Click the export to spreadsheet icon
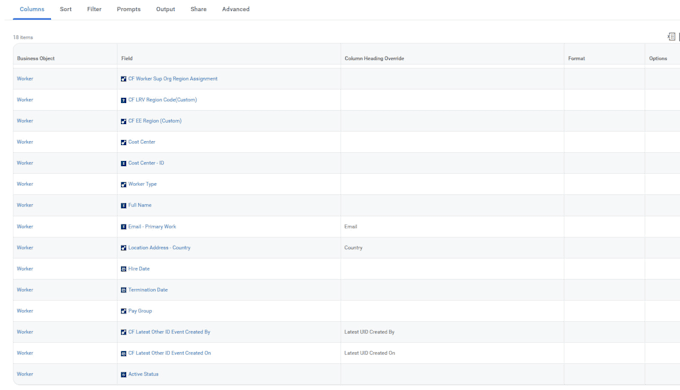 click(671, 36)
